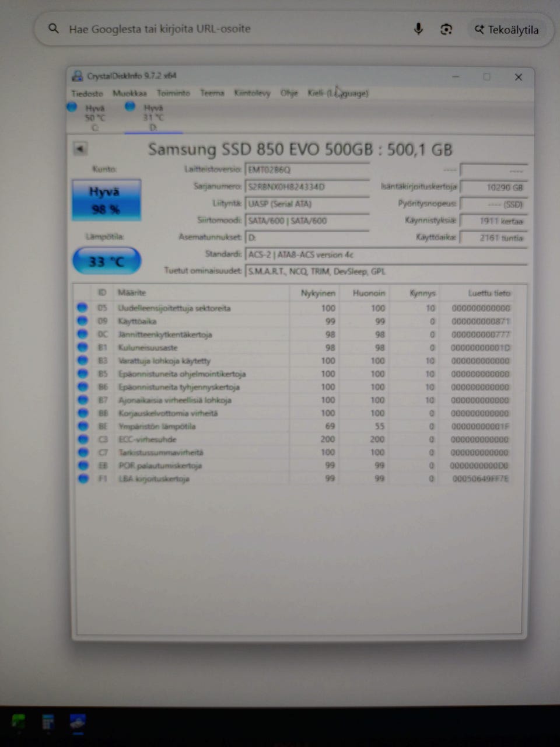Click status dot for ECC-virhesuhde row
This screenshot has height=747, width=560.
click(x=82, y=439)
